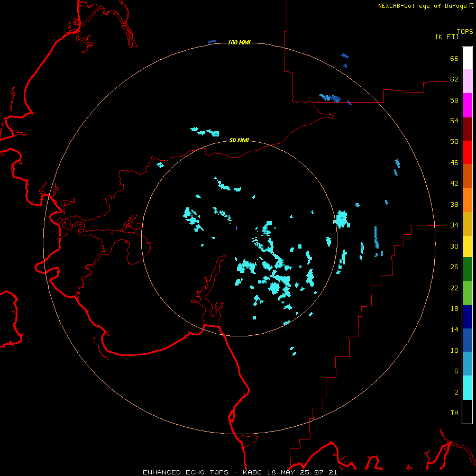Click the 07:21 timestamp in the caption
The width and height of the screenshot is (476, 476).
click(x=325, y=472)
